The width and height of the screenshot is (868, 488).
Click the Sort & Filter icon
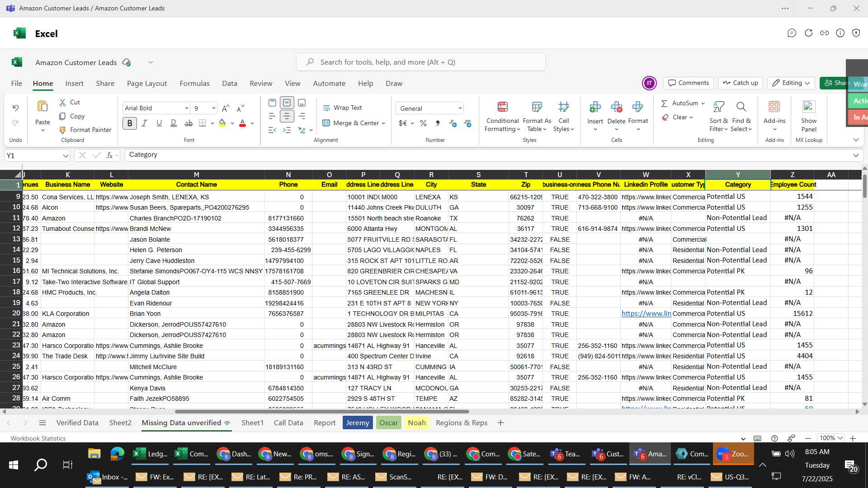(718, 107)
